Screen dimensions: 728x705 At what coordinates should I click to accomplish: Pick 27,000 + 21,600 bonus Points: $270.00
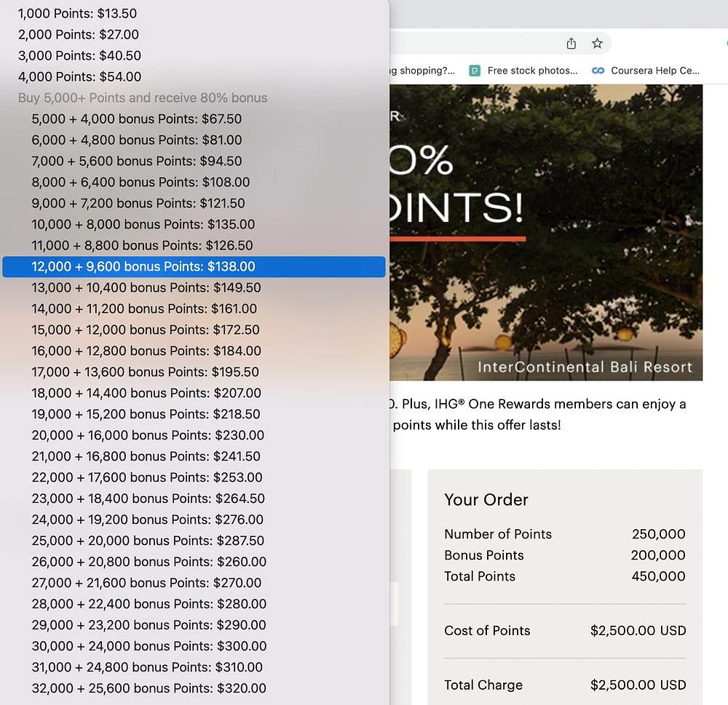(194, 583)
